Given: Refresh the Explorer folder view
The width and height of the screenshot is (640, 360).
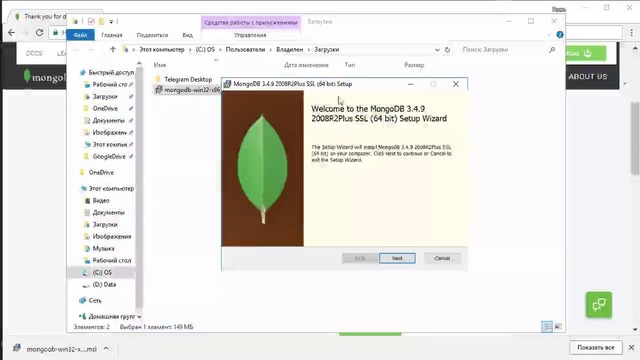Looking at the screenshot, I should point(447,49).
